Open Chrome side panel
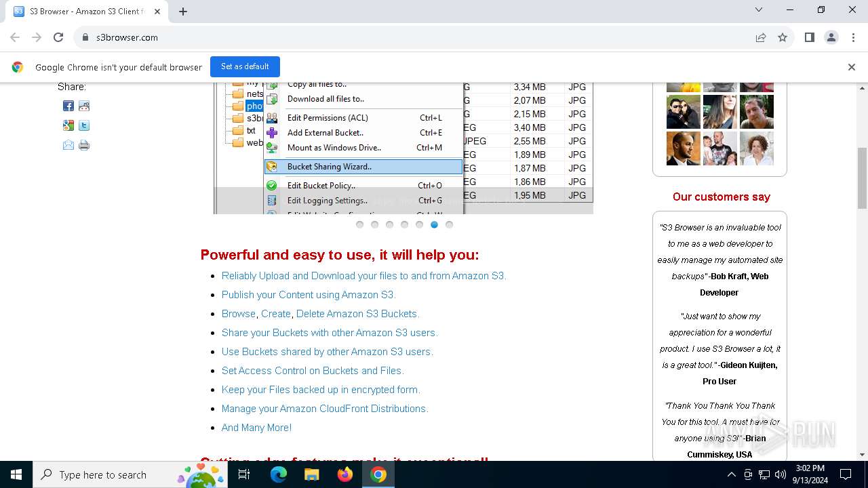This screenshot has height=488, width=868. coord(810,37)
